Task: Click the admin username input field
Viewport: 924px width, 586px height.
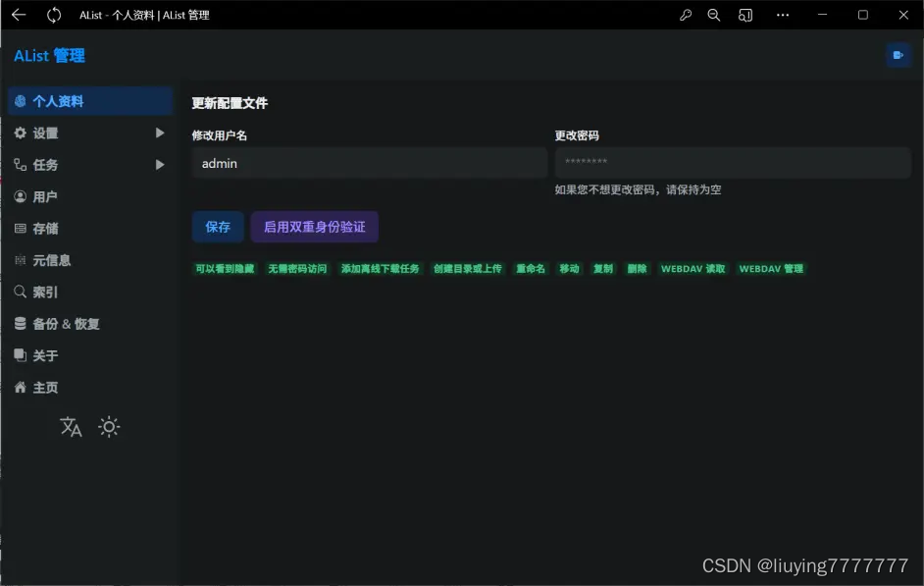Action: coord(370,163)
